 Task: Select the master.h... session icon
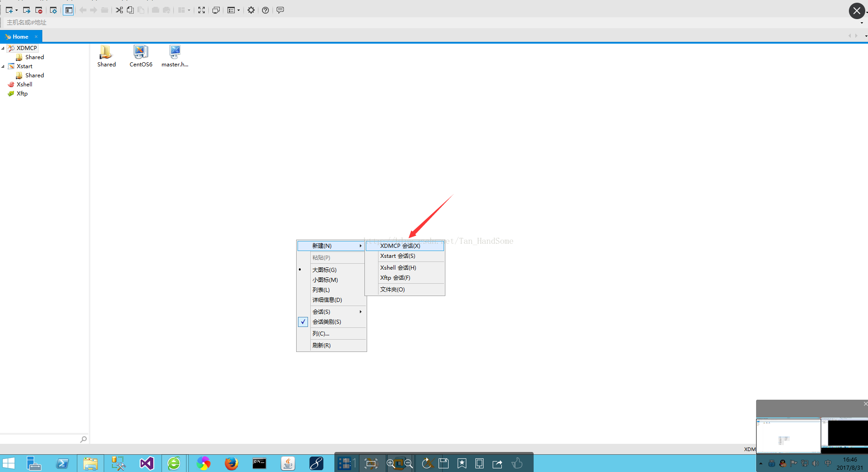click(x=175, y=56)
